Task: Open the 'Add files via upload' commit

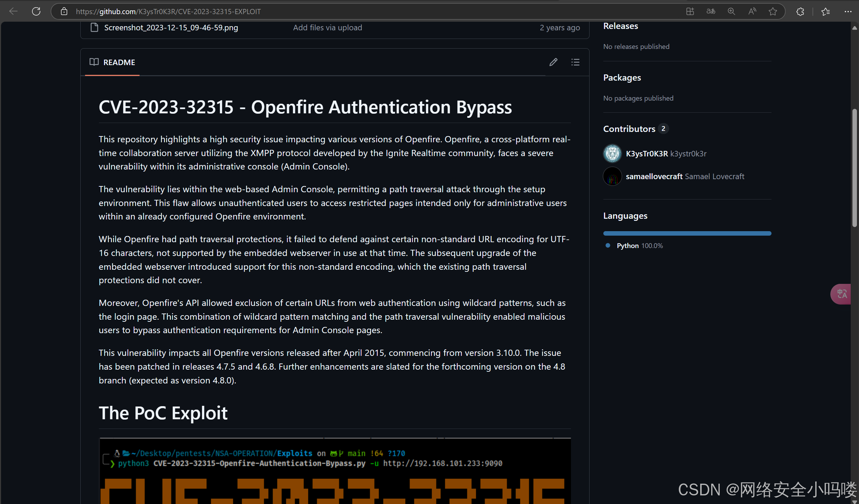Action: [327, 28]
